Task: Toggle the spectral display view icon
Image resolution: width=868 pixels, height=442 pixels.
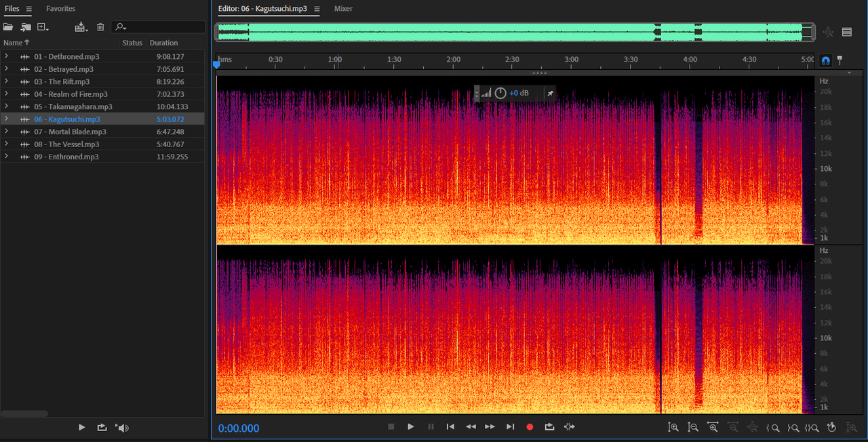Action: click(846, 32)
